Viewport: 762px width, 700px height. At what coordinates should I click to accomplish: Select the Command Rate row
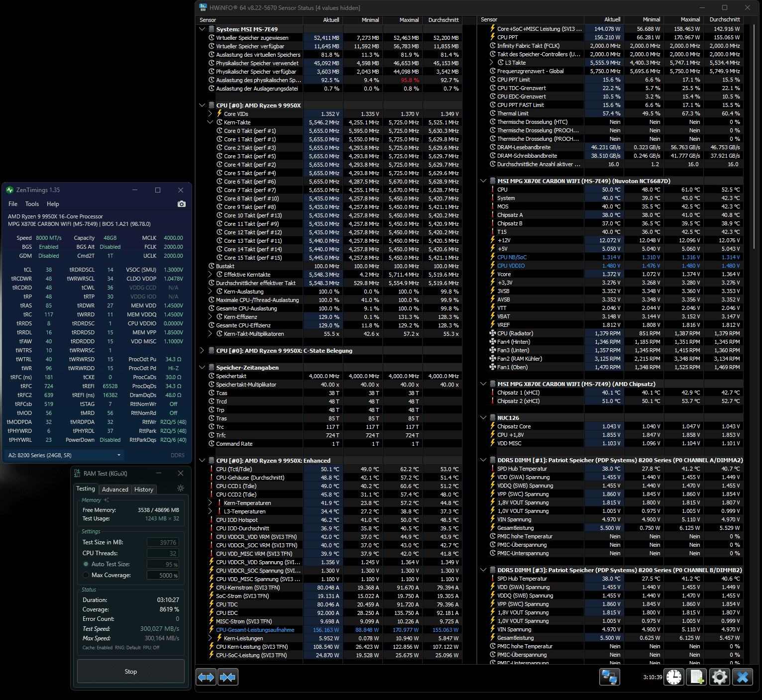tap(329, 444)
